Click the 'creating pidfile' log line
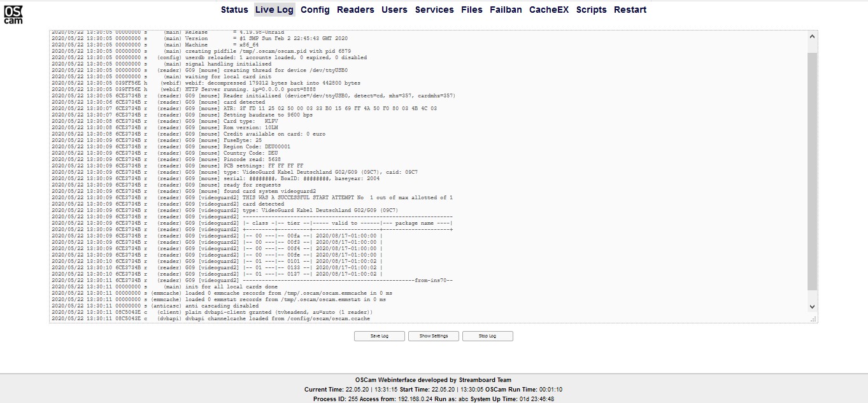Screen dimensions: 868x403 (x=201, y=51)
